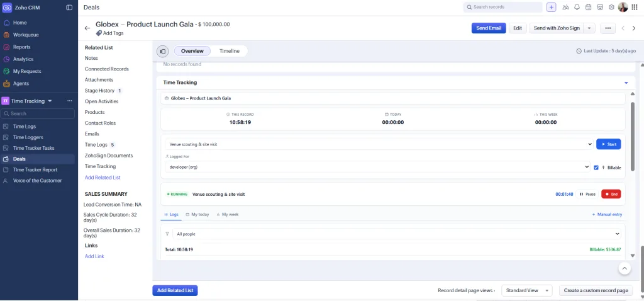Open the Time Tracking section options ellipsis
This screenshot has width=644, height=301.
(70, 101)
